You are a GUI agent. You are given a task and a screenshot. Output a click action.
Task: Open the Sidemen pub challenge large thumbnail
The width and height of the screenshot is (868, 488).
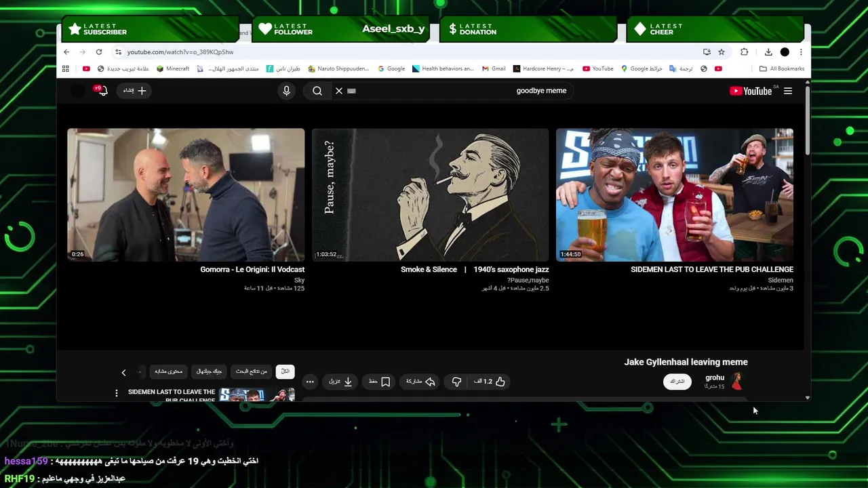pyautogui.click(x=675, y=195)
